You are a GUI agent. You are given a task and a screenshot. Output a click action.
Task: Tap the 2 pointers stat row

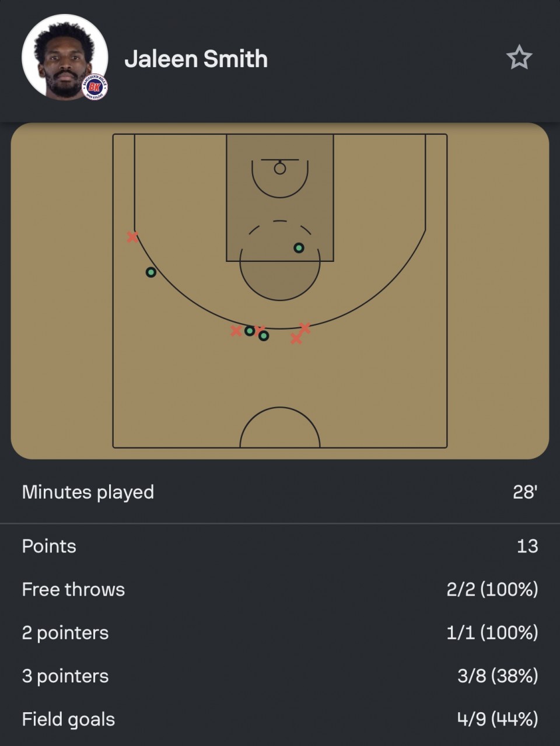coord(280,632)
